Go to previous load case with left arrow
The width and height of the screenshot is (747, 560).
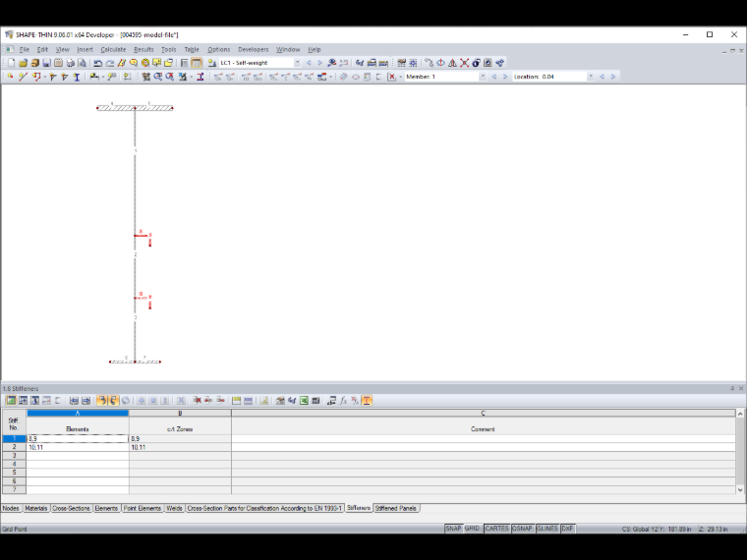[309, 63]
